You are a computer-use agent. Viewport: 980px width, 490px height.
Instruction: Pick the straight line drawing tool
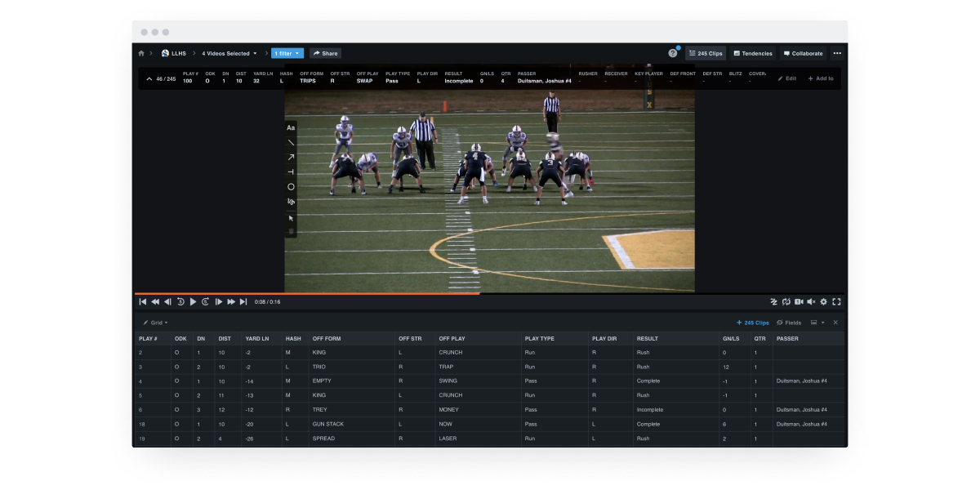(291, 143)
